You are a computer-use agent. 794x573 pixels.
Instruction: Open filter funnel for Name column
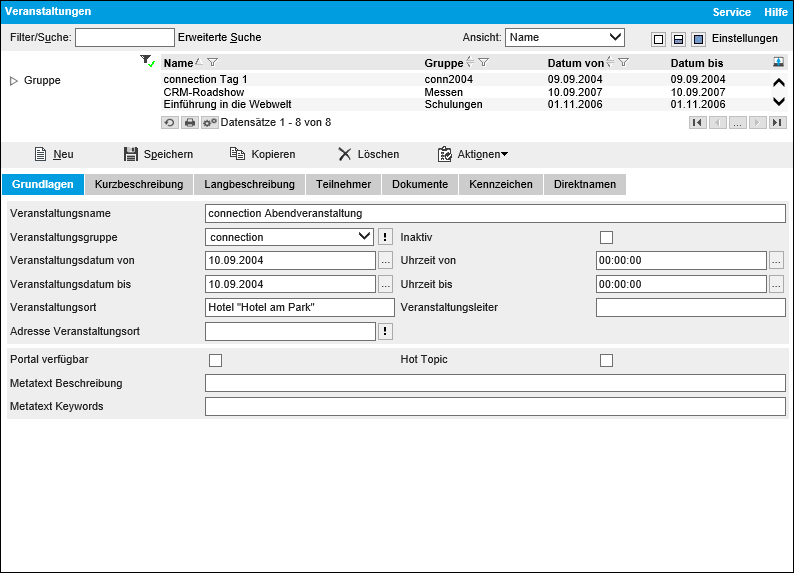click(x=213, y=62)
